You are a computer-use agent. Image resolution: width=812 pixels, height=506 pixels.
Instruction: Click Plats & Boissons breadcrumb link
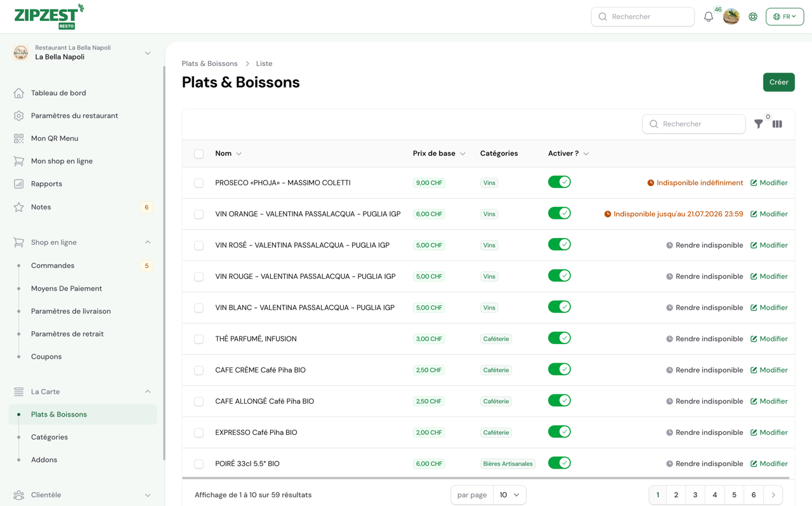pos(209,63)
